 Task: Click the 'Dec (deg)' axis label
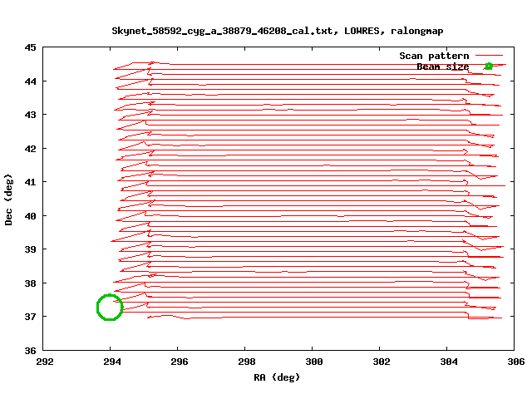tap(8, 199)
